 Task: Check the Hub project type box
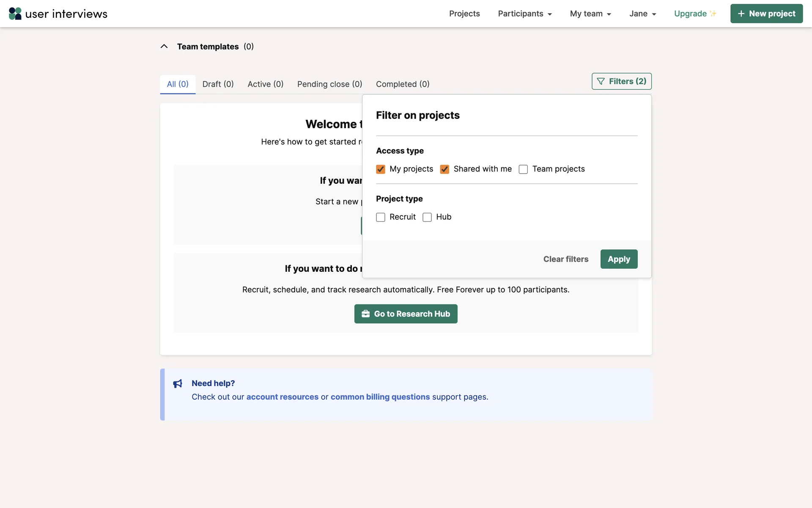tap(427, 217)
